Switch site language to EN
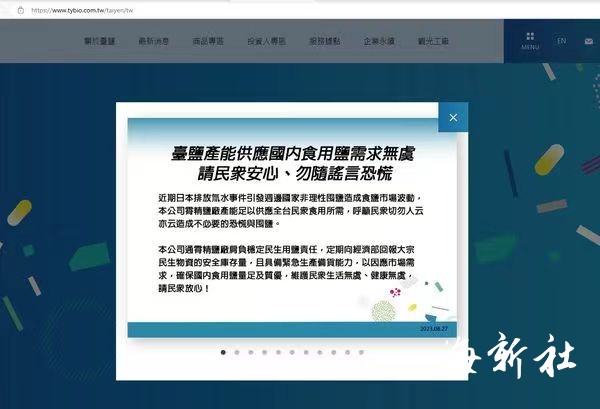The image size is (600, 409). pos(561,41)
